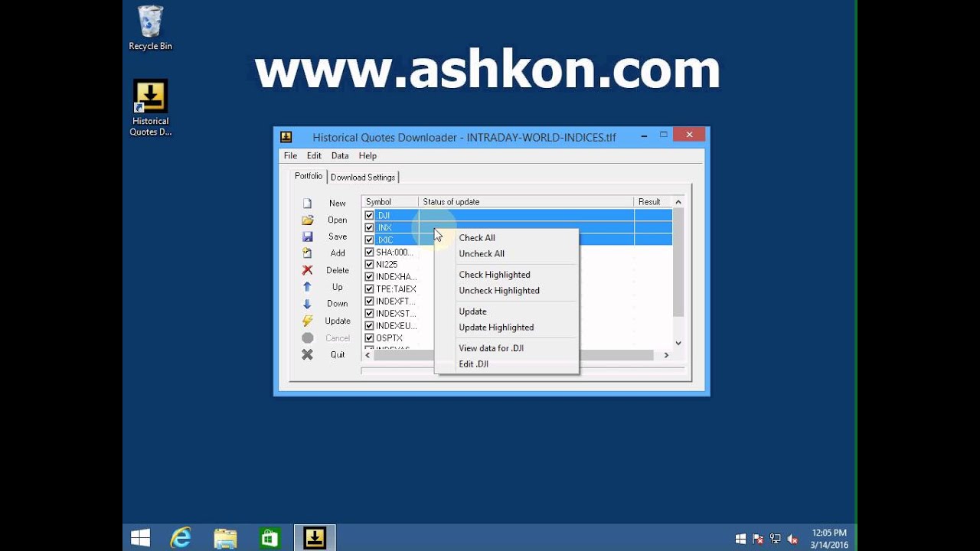Open the Data menu
The image size is (980, 551).
(340, 156)
